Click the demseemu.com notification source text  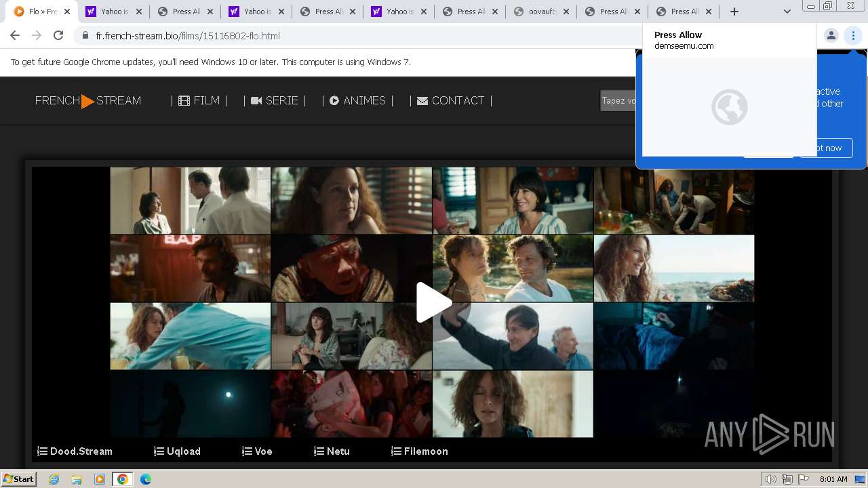point(684,46)
